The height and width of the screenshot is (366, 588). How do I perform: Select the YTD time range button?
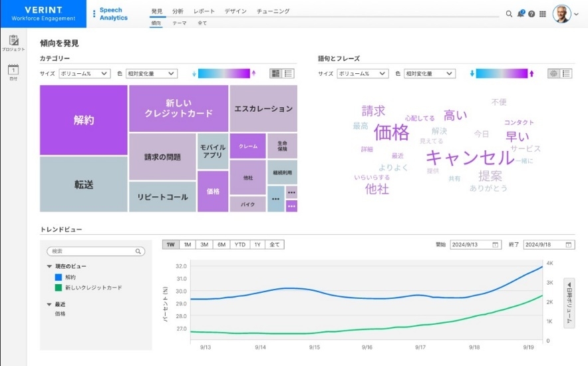239,245
